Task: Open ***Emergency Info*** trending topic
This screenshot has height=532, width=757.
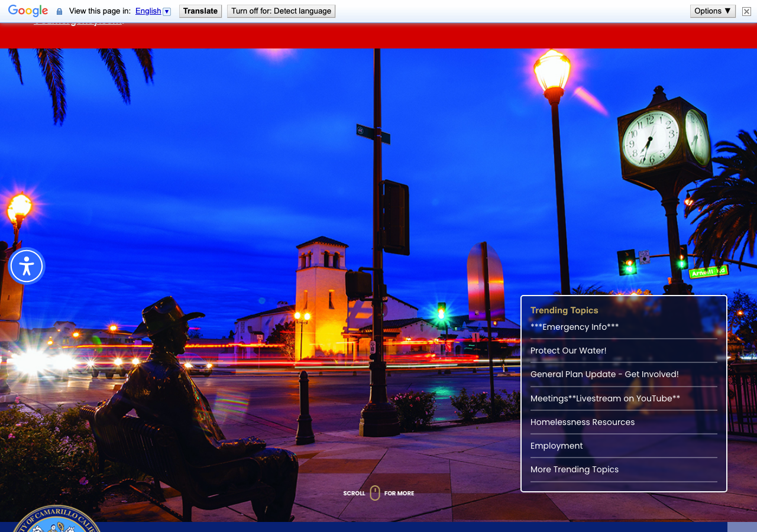Action: point(574,327)
